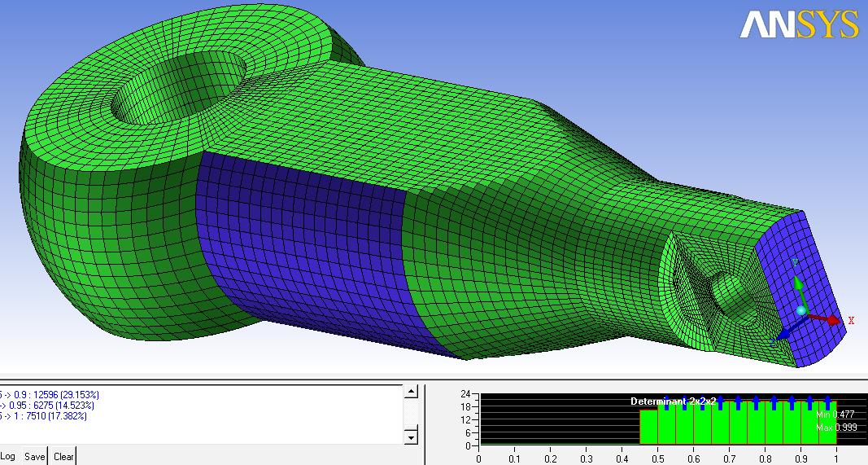The width and height of the screenshot is (868, 465).
Task: Select the log line showing 12596 (29.153%)
Action: [49, 395]
